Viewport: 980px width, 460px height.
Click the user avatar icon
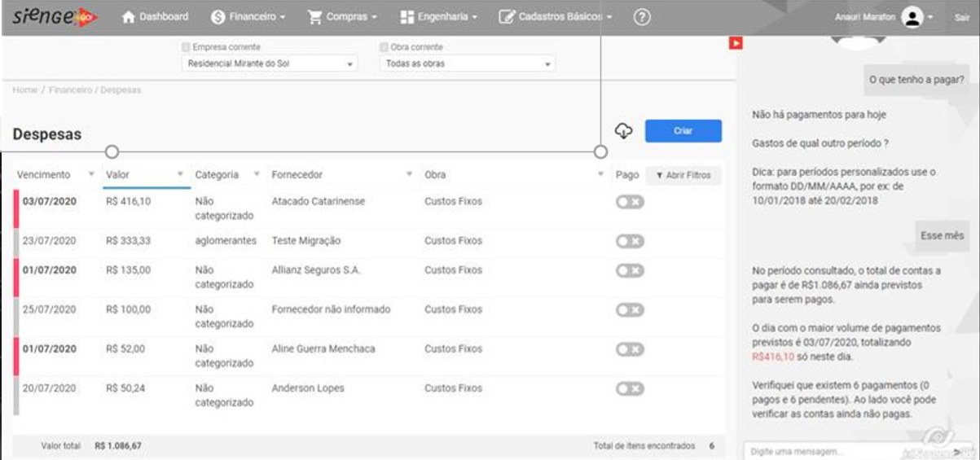click(x=912, y=17)
